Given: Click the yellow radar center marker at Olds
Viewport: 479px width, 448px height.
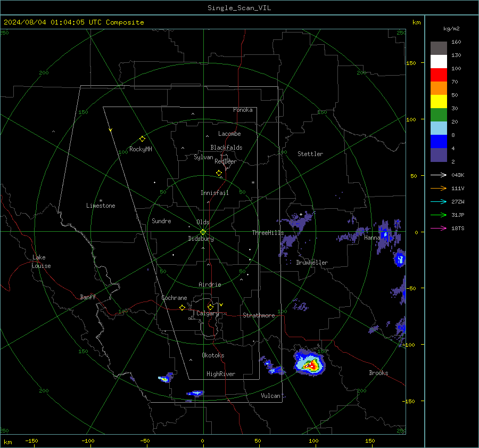Looking at the screenshot, I should 203,232.
